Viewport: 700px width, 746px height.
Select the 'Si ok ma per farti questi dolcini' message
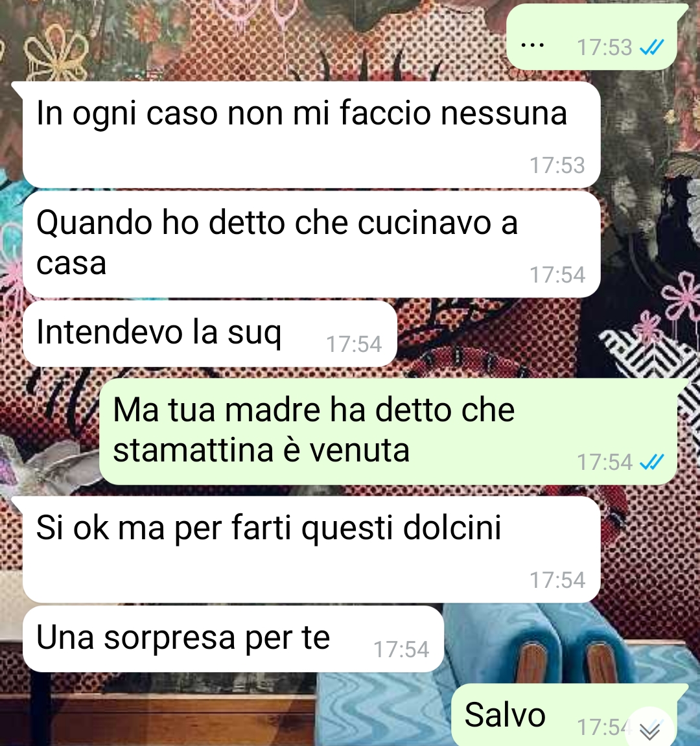click(311, 550)
